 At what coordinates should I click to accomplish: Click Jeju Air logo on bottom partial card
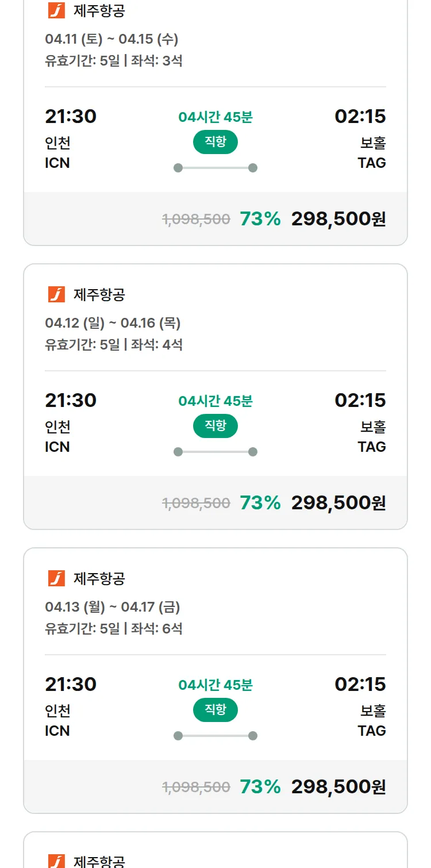pos(56,861)
